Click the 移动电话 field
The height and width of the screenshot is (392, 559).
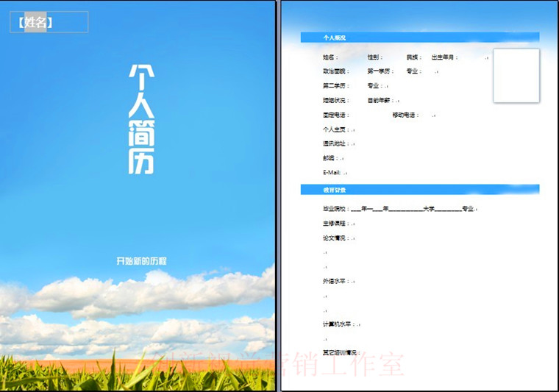tap(405, 115)
